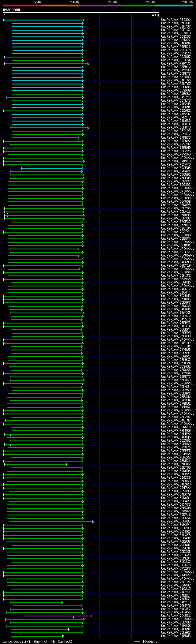The width and height of the screenshot is (196, 644).
Task: Select the UniRef100_B6KRT3 label
Action: coord(176,128)
